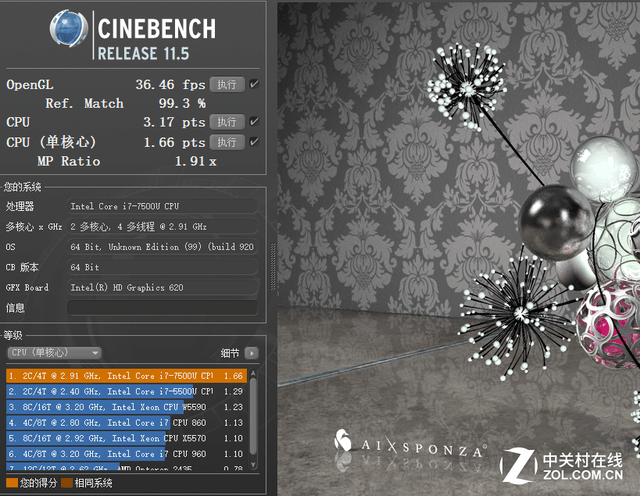Click the OpenGL 36.46 fps score
The height and width of the screenshot is (496, 640).
click(170, 85)
